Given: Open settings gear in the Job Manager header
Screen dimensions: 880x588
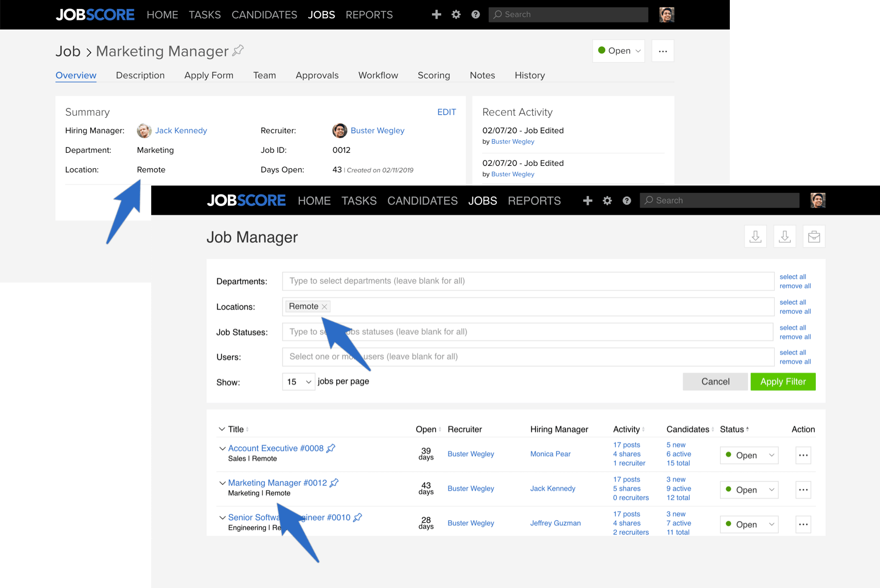Looking at the screenshot, I should click(607, 201).
